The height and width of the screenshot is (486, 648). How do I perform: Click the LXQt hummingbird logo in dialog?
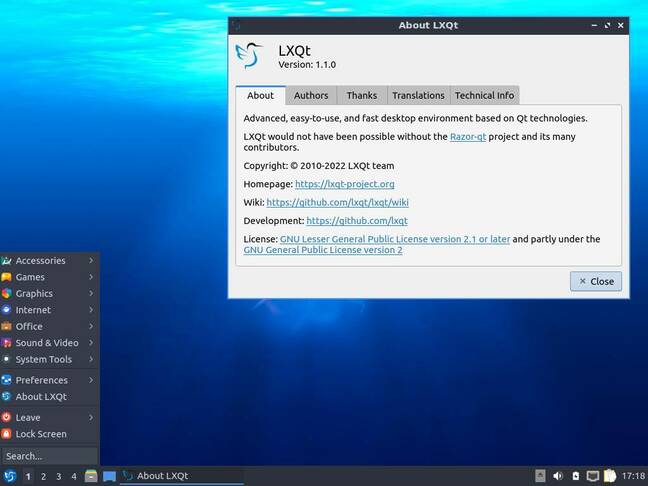coord(249,55)
